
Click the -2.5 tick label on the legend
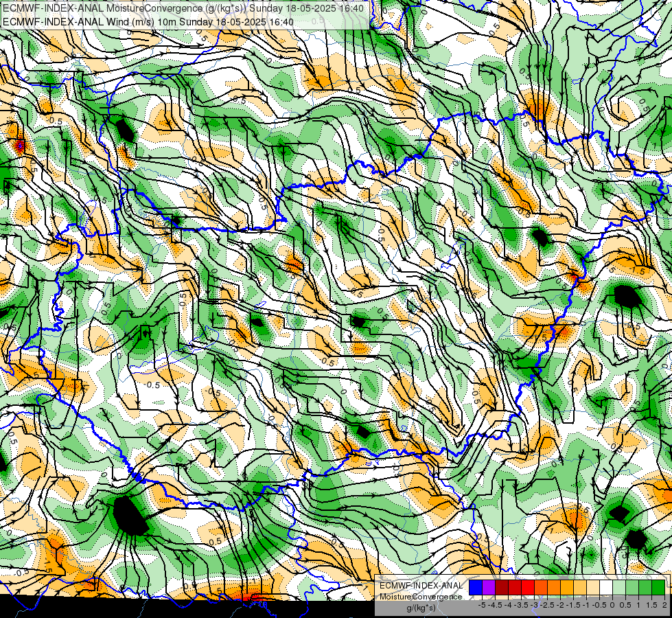[547, 605]
